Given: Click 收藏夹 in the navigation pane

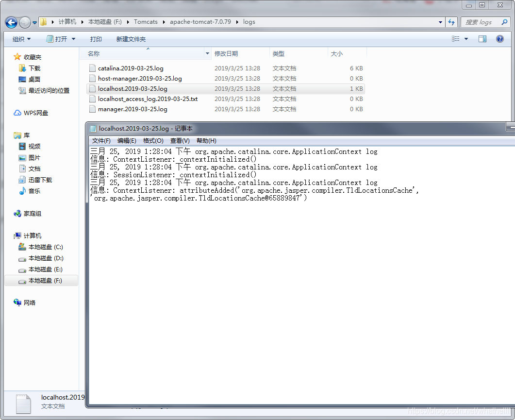Looking at the screenshot, I should pyautogui.click(x=33, y=57).
